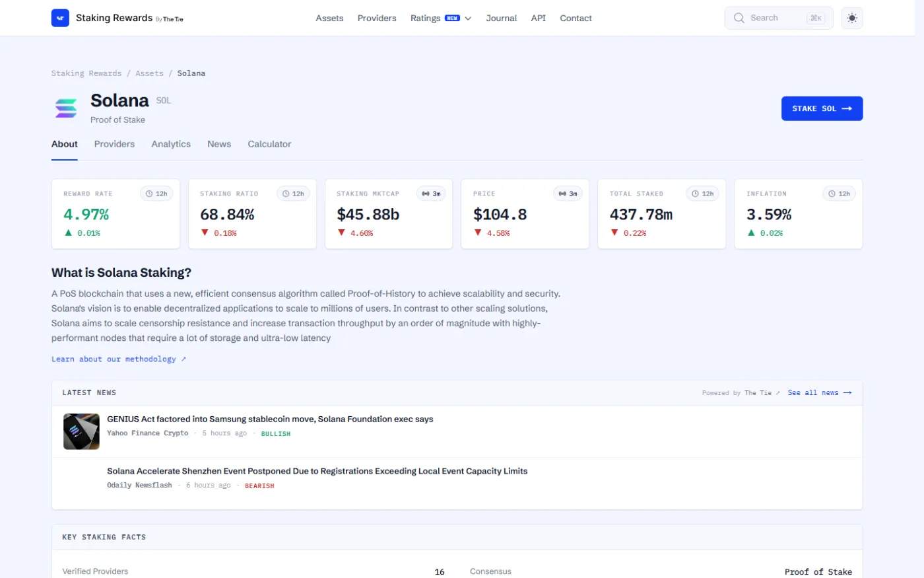Open the Providers item in top navigation
This screenshot has height=578, width=924.
coord(377,18)
